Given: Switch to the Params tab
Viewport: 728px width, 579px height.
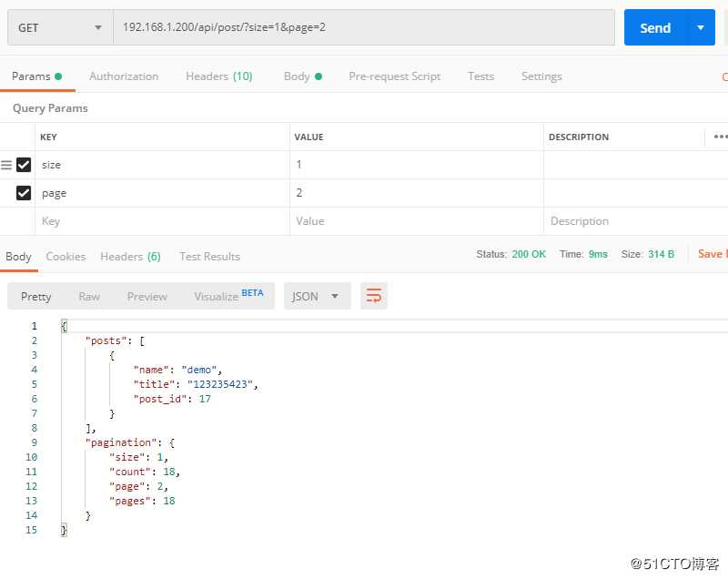Looking at the screenshot, I should [x=36, y=76].
